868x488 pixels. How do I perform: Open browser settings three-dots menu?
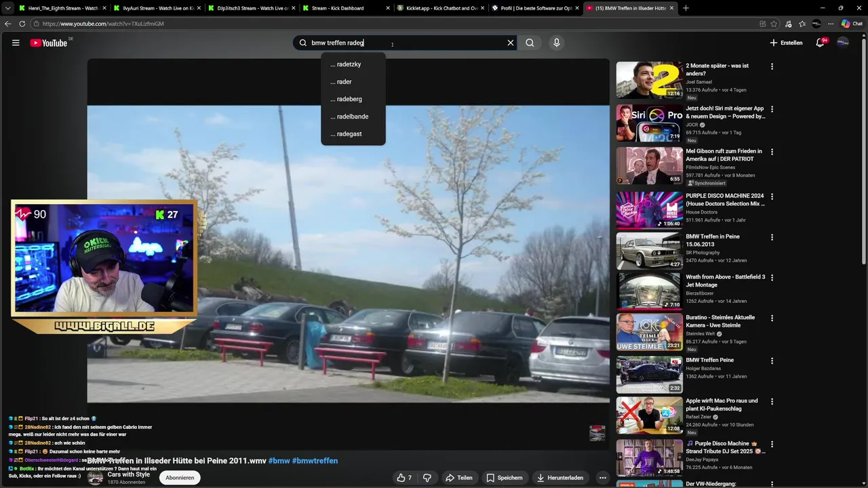pos(831,24)
